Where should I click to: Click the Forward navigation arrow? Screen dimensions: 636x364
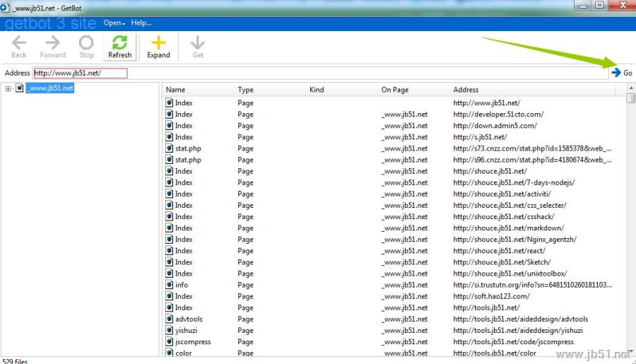coord(52,43)
